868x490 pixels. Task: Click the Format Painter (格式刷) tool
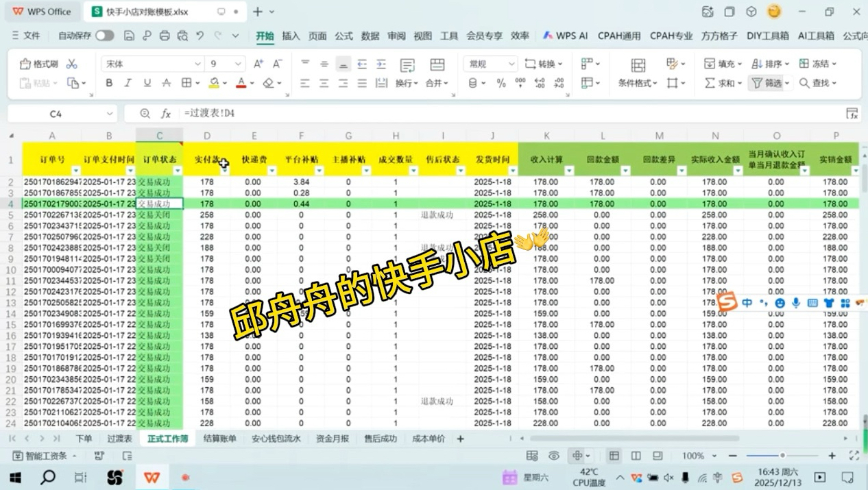click(40, 64)
